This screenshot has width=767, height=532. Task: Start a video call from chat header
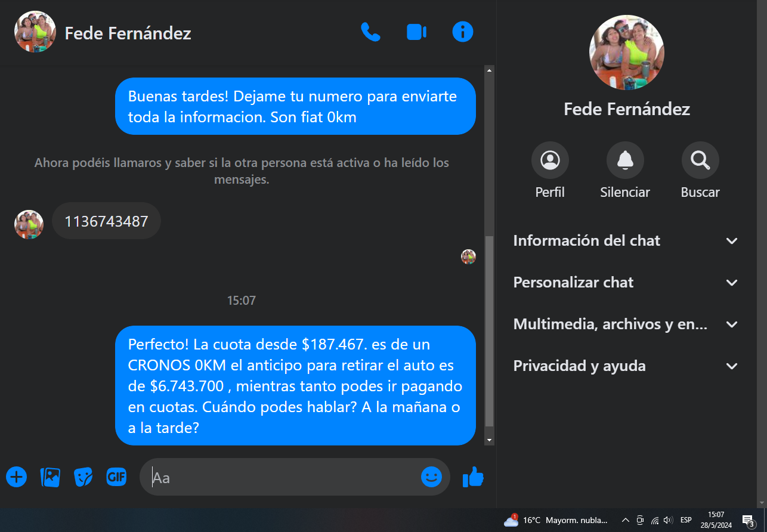pos(416,32)
